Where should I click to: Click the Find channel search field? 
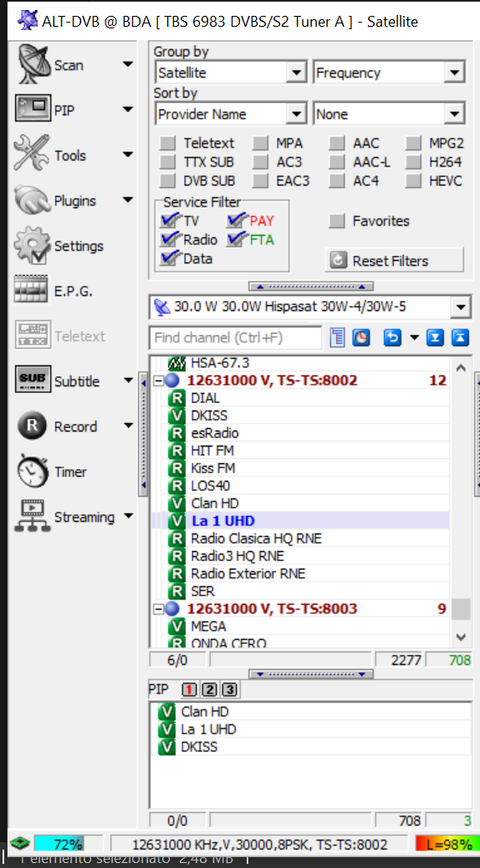[x=235, y=338]
